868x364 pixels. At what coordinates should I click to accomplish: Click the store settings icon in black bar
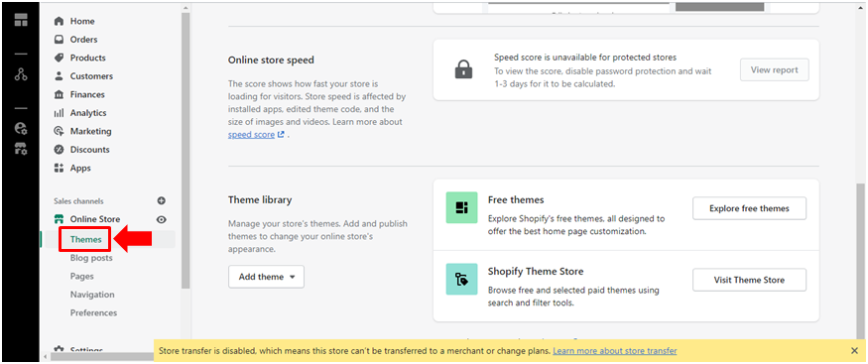tap(21, 148)
